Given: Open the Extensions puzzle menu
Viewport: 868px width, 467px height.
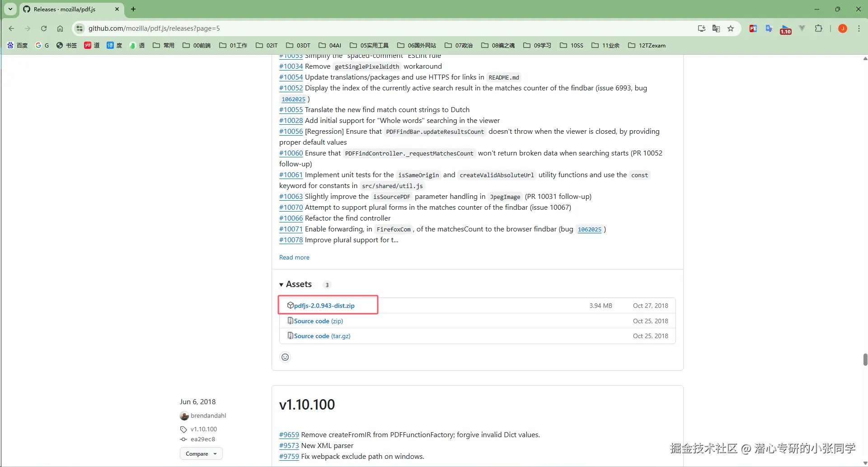Looking at the screenshot, I should (818, 28).
